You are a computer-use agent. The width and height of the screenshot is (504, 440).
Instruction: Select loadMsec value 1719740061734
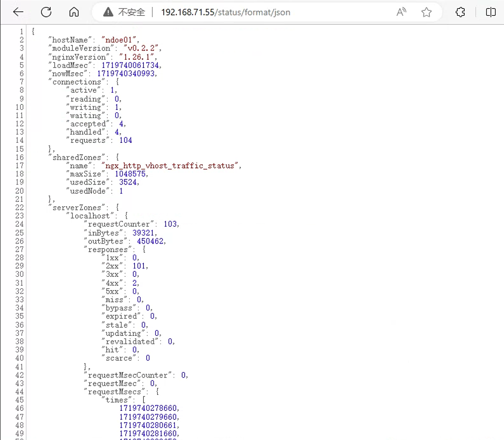[130, 65]
